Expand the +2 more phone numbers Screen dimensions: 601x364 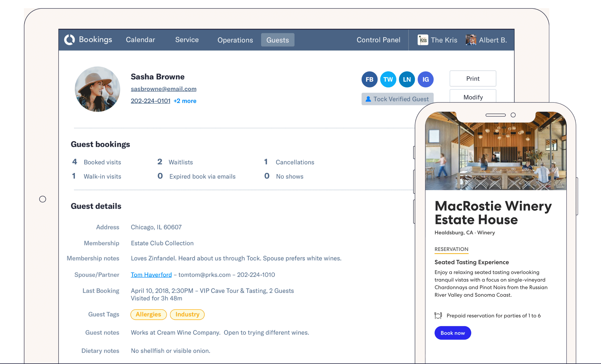pos(185,101)
